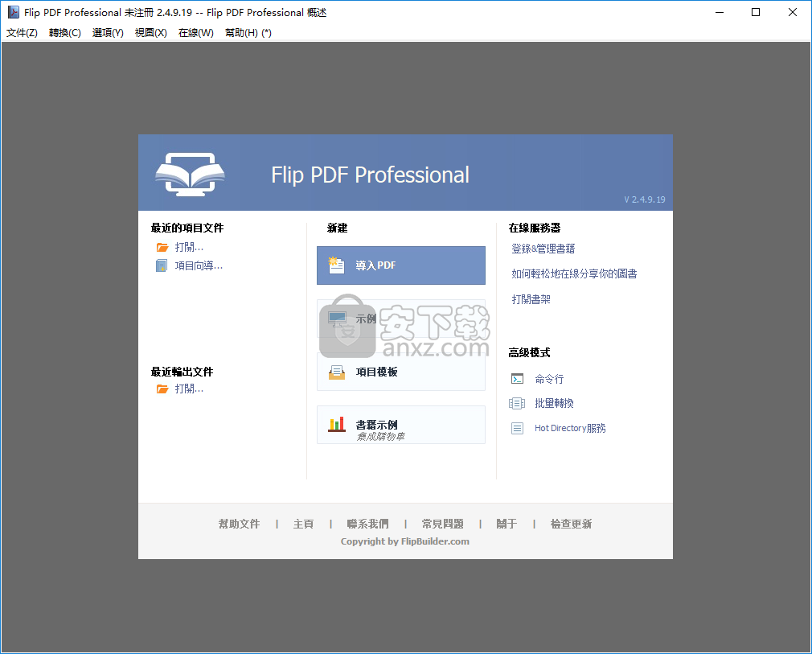The image size is (812, 654).
Task: Open the 幫助文件 help file link
Action: pyautogui.click(x=239, y=524)
